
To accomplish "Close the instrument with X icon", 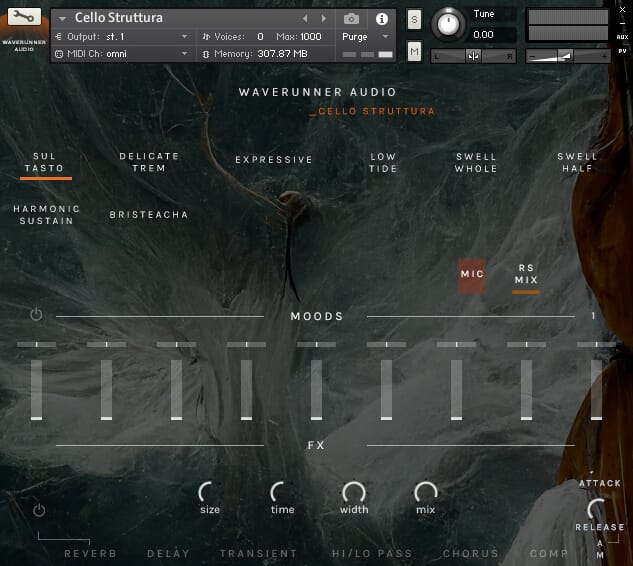I will 622,10.
